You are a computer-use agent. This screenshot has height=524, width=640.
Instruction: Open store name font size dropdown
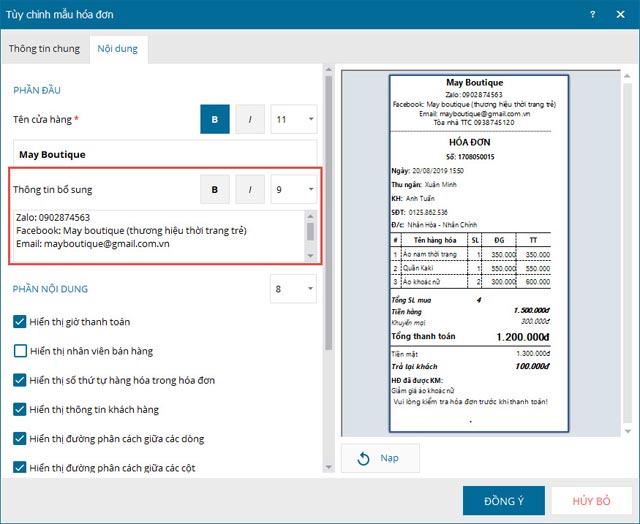point(294,120)
